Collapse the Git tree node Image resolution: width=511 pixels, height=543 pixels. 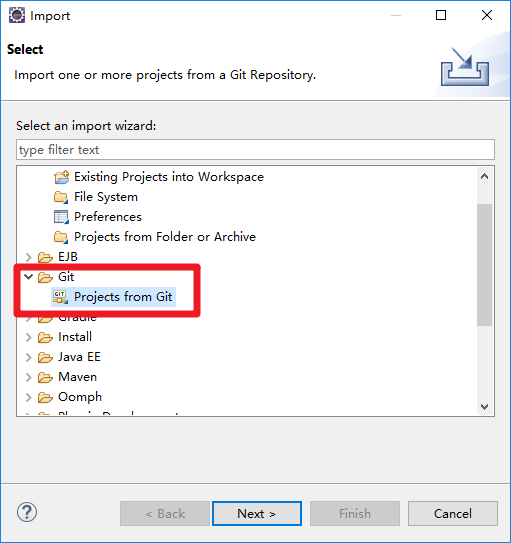click(x=28, y=277)
